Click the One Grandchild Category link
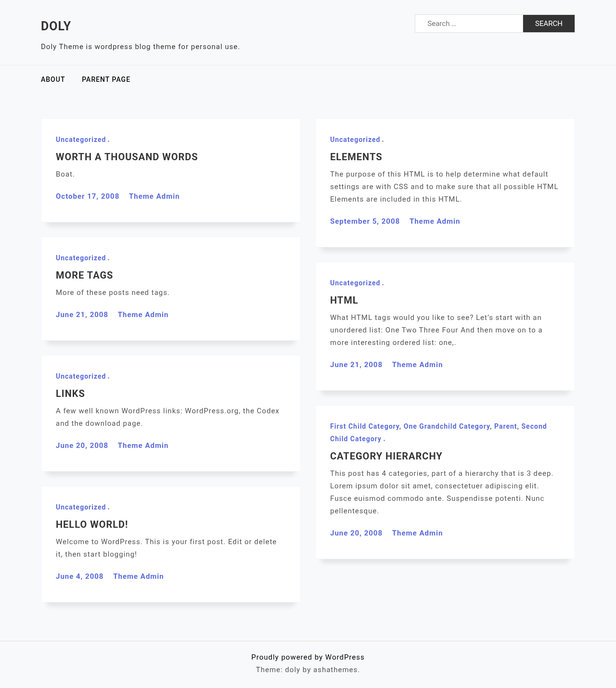 [x=447, y=426]
